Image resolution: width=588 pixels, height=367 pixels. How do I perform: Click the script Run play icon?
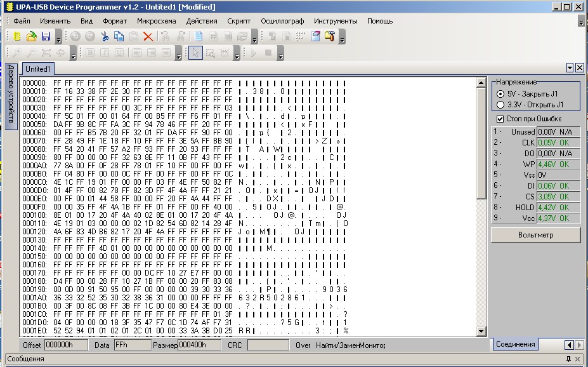(x=254, y=53)
